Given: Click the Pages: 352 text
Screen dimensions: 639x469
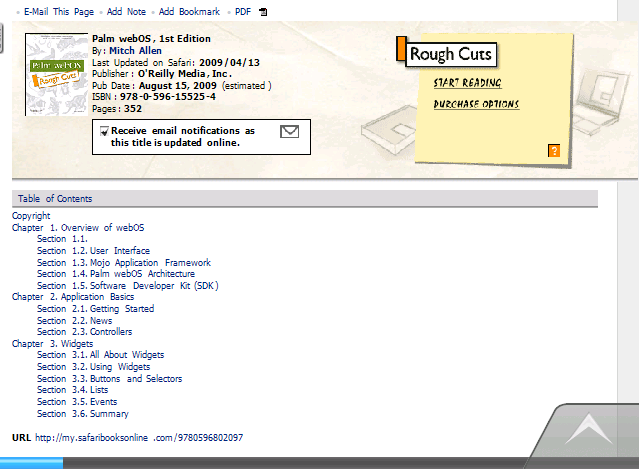Looking at the screenshot, I should 117,109.
